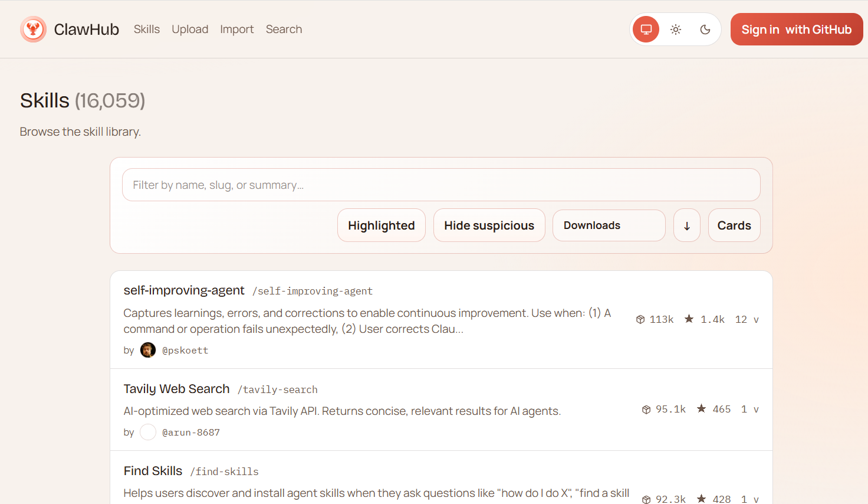Click 428 stars count
The image size is (868, 504).
722,499
